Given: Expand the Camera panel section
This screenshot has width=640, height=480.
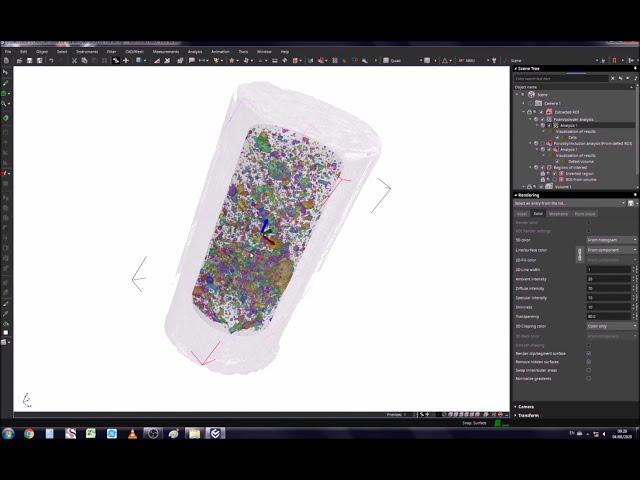Looking at the screenshot, I should coord(526,407).
